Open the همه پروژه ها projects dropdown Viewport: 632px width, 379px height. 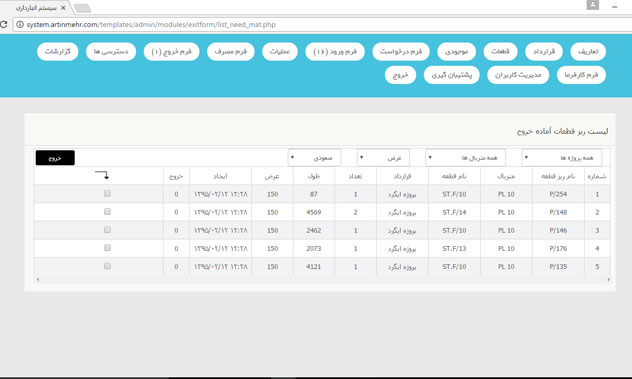point(562,158)
